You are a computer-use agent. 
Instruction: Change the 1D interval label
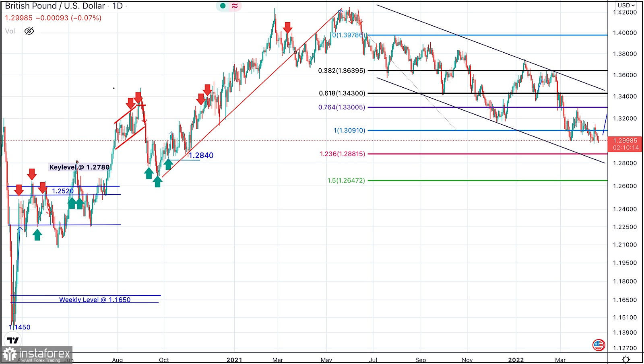118,6
